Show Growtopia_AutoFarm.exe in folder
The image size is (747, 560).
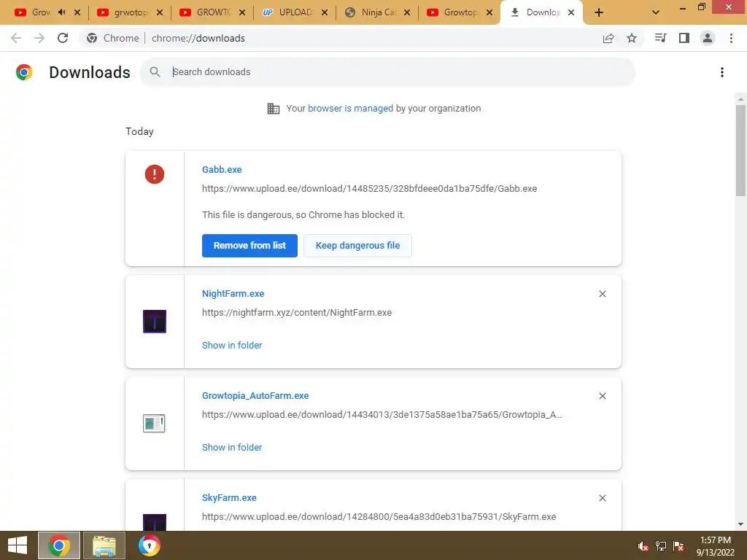(232, 447)
